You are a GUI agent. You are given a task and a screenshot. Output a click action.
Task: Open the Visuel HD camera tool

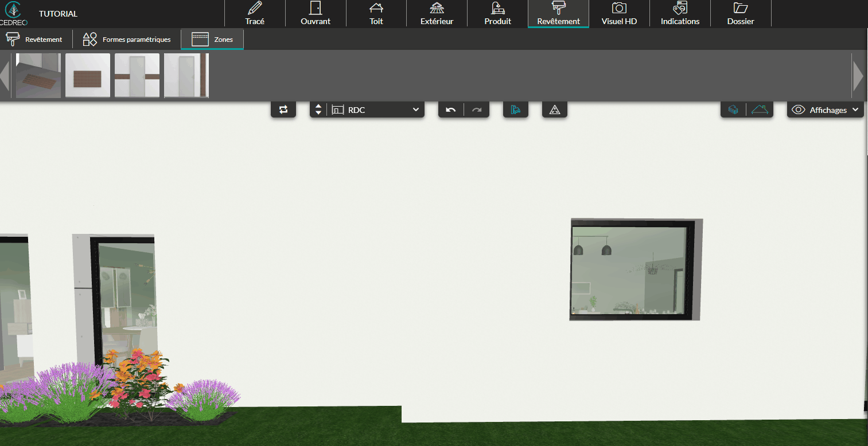(619, 14)
